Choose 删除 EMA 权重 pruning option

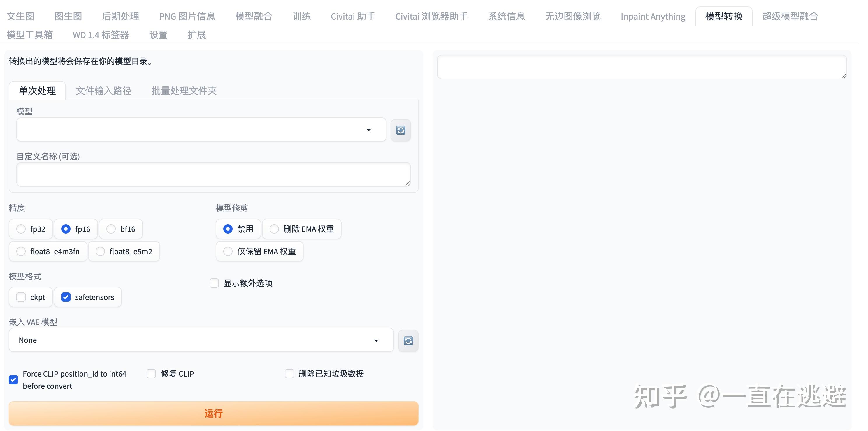(x=274, y=229)
